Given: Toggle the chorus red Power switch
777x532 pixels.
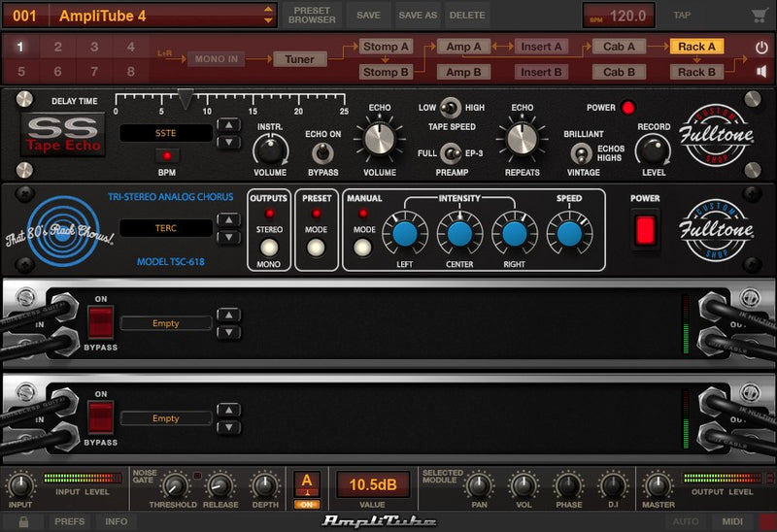Looking at the screenshot, I should (x=645, y=229).
